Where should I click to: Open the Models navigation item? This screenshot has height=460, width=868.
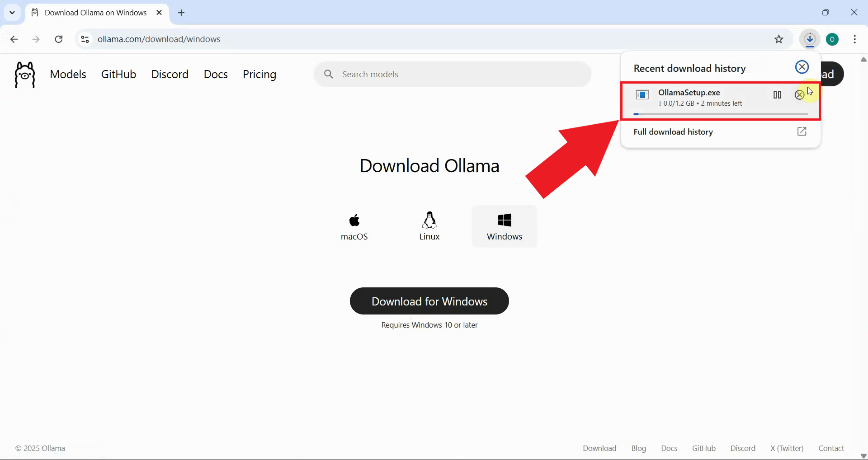point(68,74)
